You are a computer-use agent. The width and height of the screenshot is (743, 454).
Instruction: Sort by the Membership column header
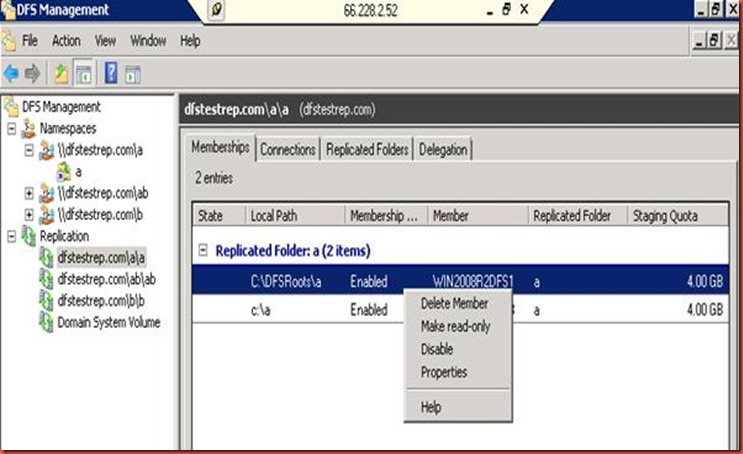point(386,216)
